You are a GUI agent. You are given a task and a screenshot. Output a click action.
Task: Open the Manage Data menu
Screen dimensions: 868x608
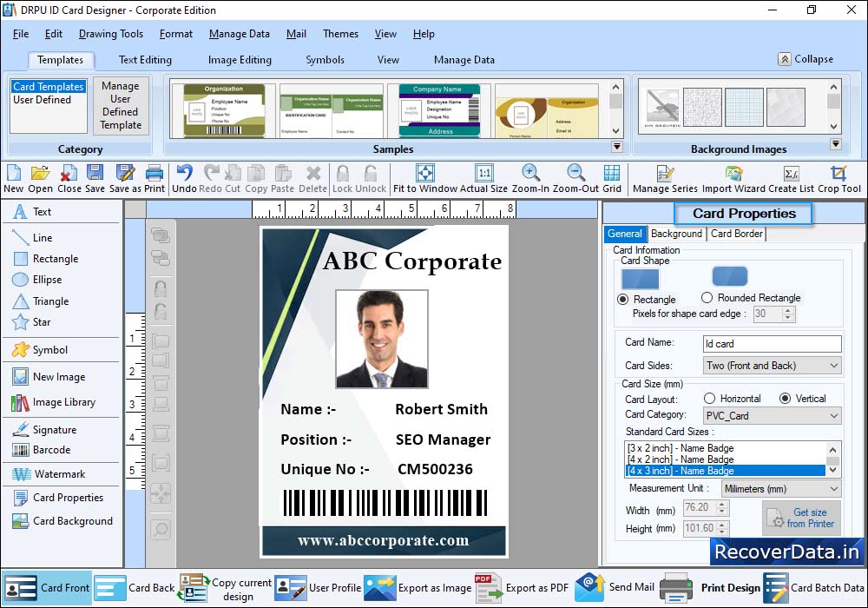tap(240, 34)
